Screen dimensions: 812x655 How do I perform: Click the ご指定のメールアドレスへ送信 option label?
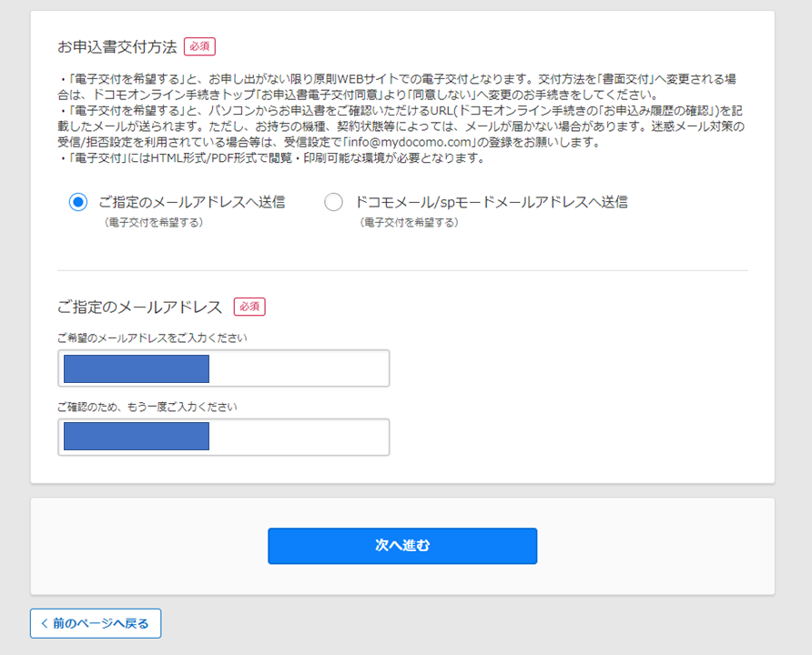191,202
